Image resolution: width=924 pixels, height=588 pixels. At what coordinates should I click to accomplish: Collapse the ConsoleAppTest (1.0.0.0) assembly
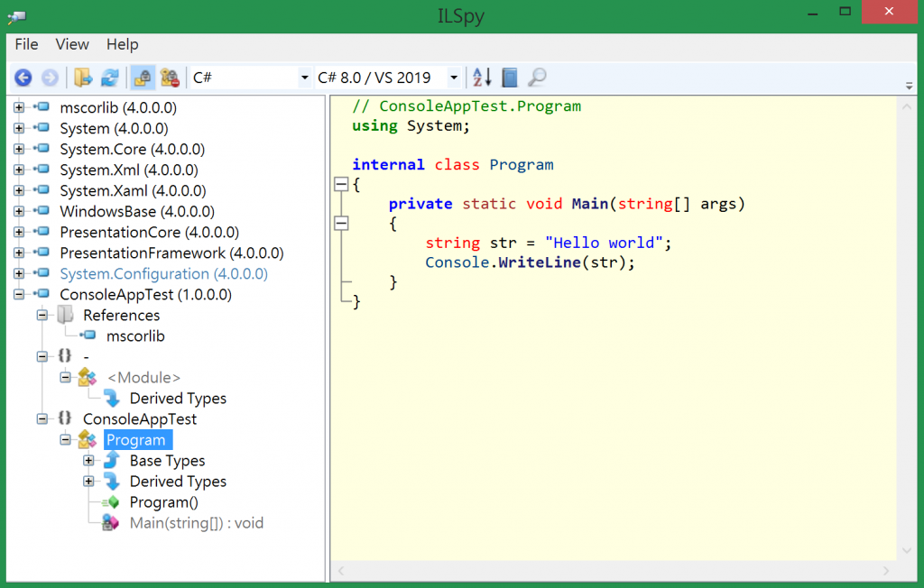(19, 294)
